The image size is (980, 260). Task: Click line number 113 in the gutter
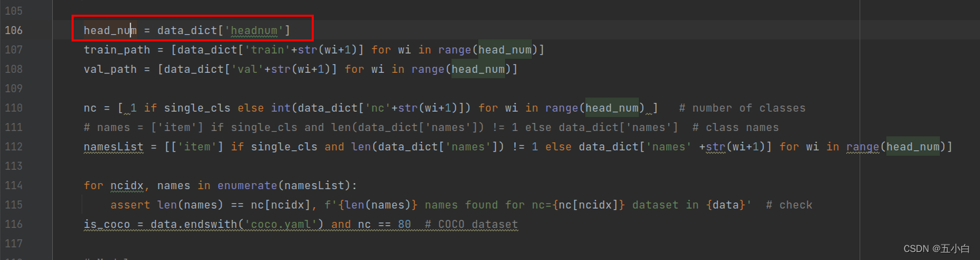coord(13,166)
